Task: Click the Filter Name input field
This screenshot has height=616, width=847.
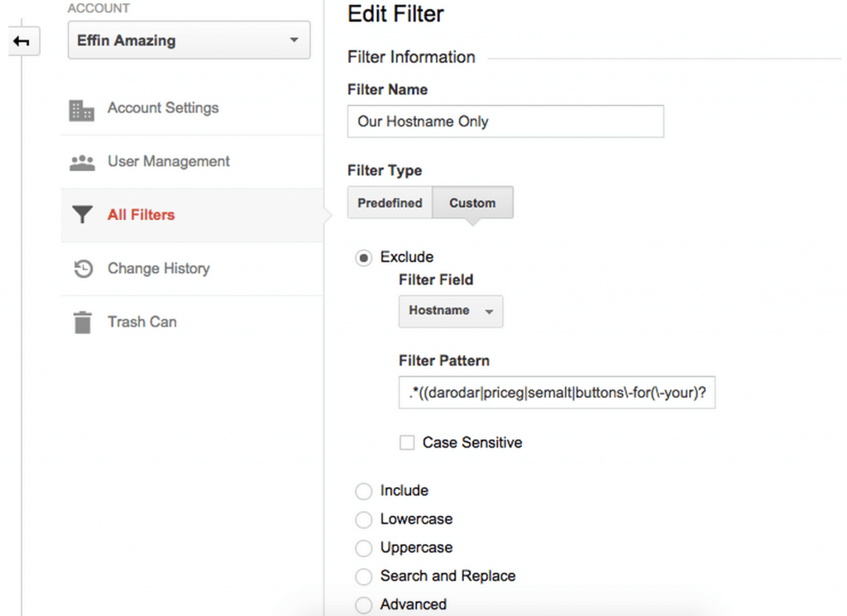Action: point(505,122)
